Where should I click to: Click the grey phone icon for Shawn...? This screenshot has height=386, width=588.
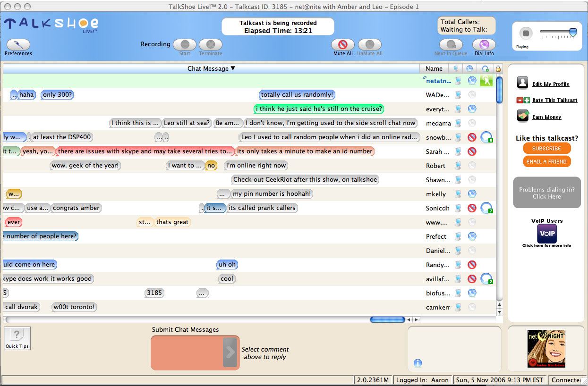point(471,180)
